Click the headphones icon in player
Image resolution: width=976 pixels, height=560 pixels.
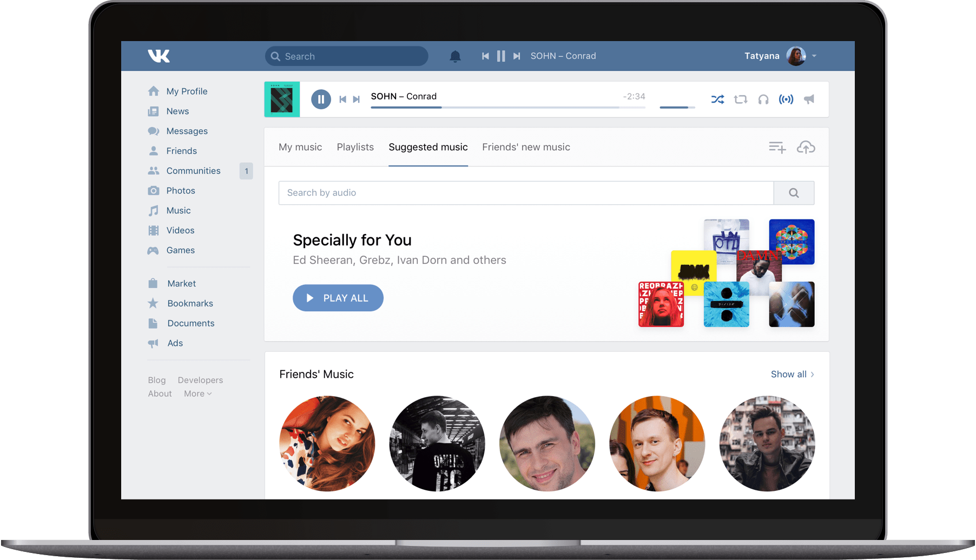click(763, 99)
